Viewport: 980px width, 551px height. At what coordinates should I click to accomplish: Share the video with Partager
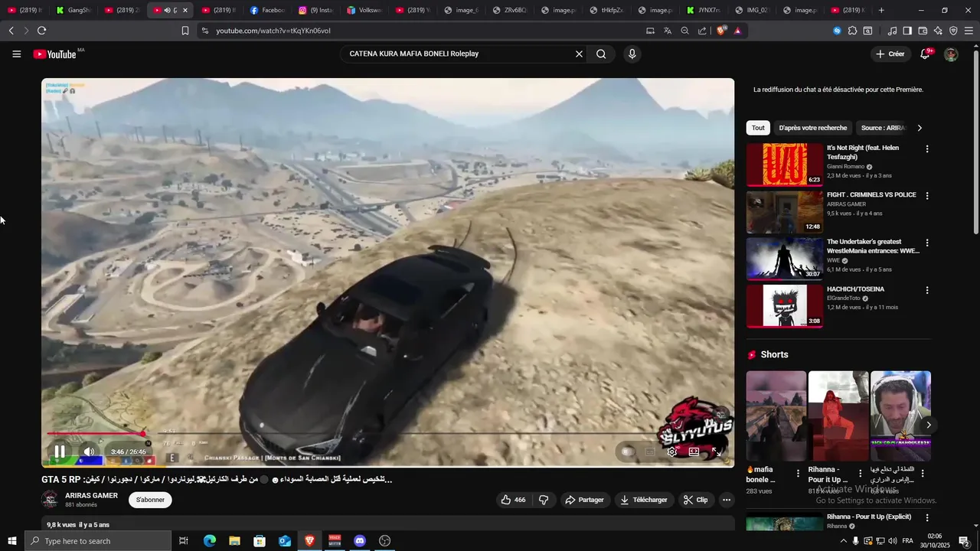click(x=584, y=500)
